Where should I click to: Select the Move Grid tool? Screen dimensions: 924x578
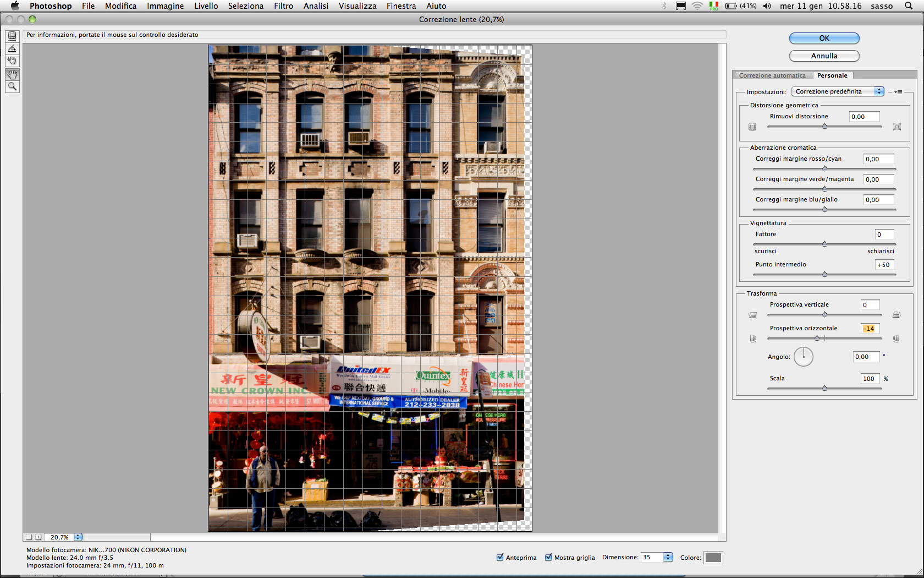(x=12, y=61)
